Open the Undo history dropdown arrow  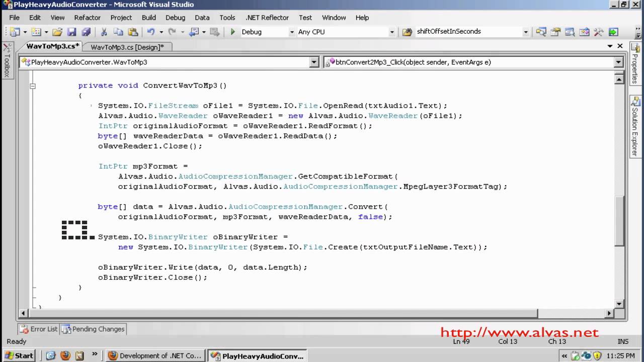click(161, 32)
